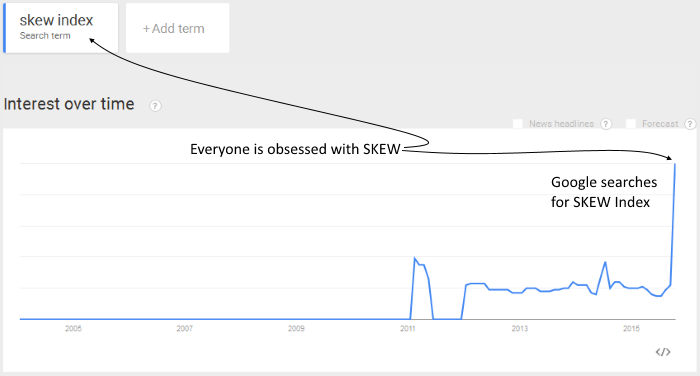Click the Add term box
This screenshot has width=700, height=376.
click(178, 28)
